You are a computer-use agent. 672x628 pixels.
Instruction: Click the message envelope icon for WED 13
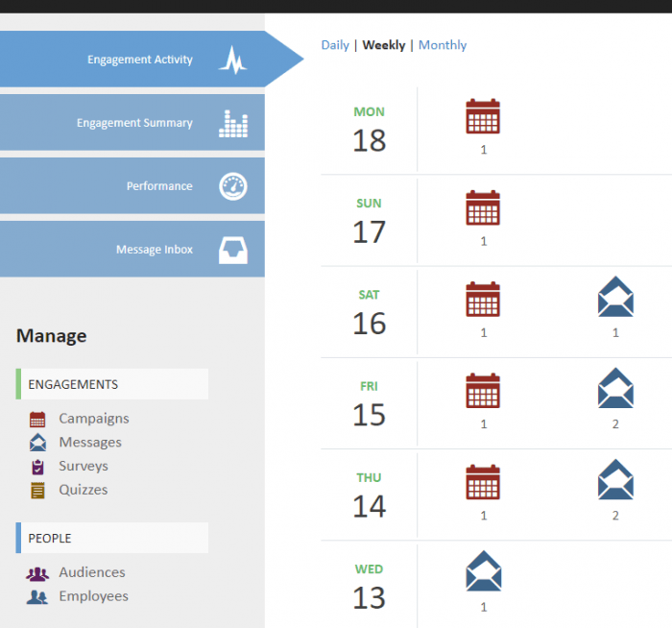[x=484, y=571]
